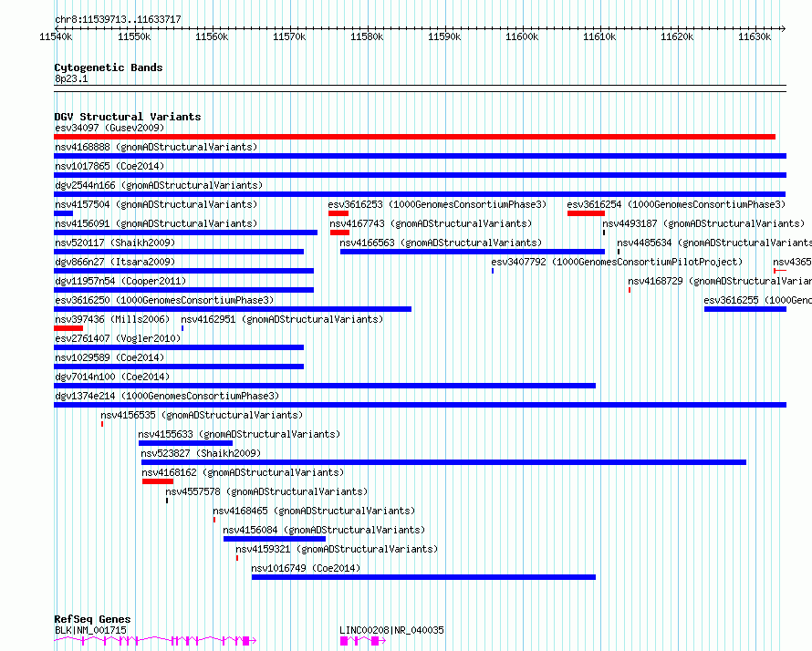Select nsv4156091 (gnomADStructuralVariants) label
The width and height of the screenshot is (812, 651).
pyautogui.click(x=156, y=223)
